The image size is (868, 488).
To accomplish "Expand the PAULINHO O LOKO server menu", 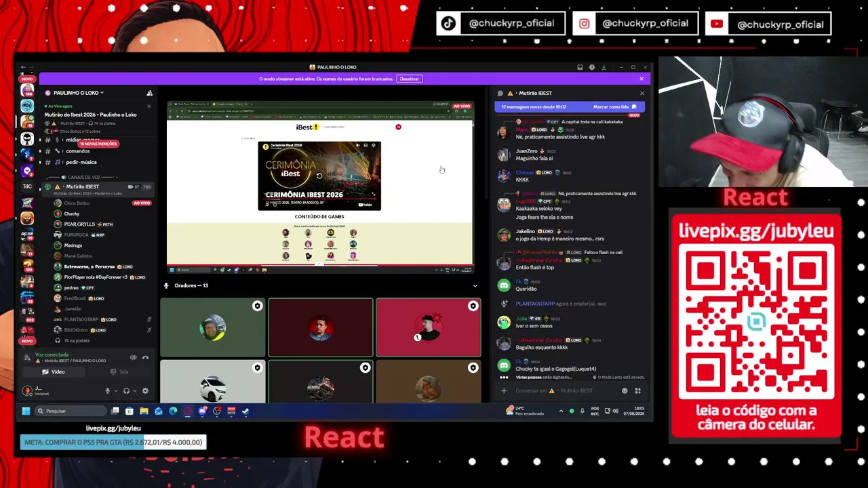I will coord(78,93).
